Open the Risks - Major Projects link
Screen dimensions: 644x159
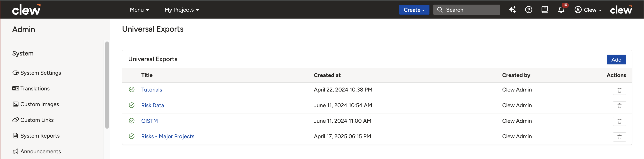point(168,136)
